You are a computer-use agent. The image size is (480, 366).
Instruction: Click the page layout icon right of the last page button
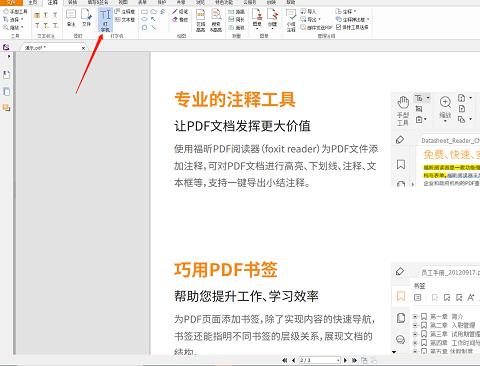click(364, 360)
